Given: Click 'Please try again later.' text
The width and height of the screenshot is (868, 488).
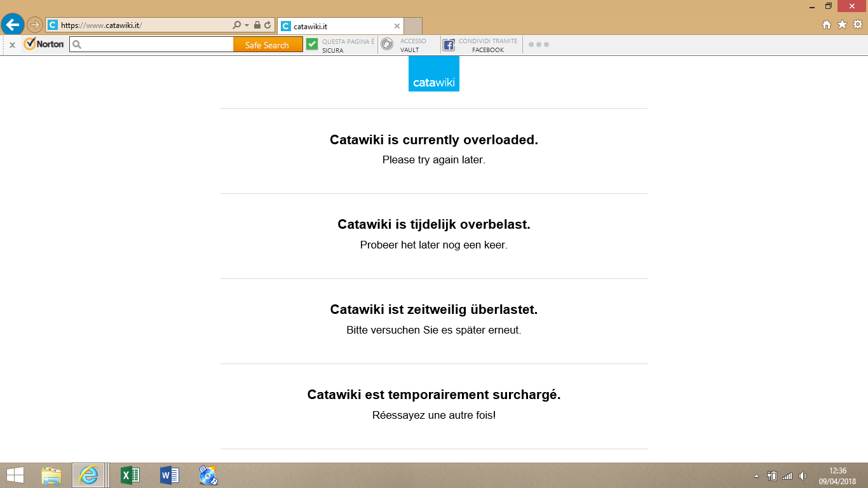Looking at the screenshot, I should click(x=434, y=160).
